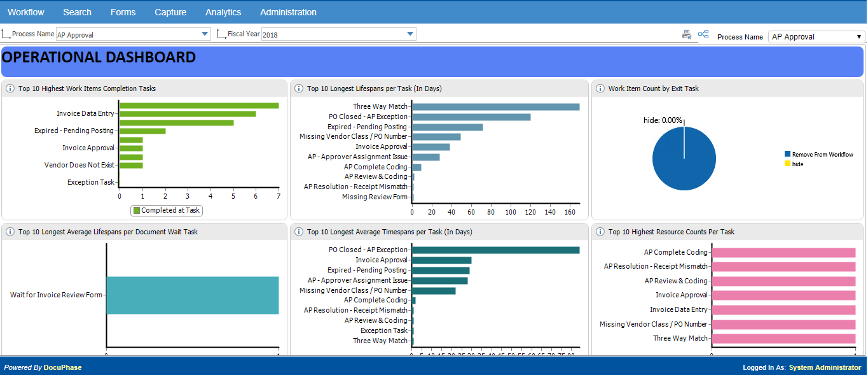Click info icon for Work Item Count panel
This screenshot has width=868, height=375.
pos(600,88)
